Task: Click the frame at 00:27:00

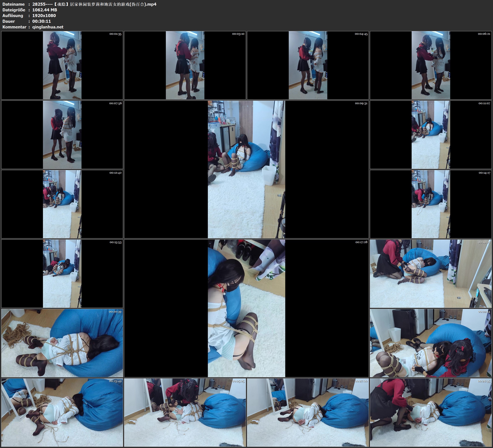Action: pos(308,412)
